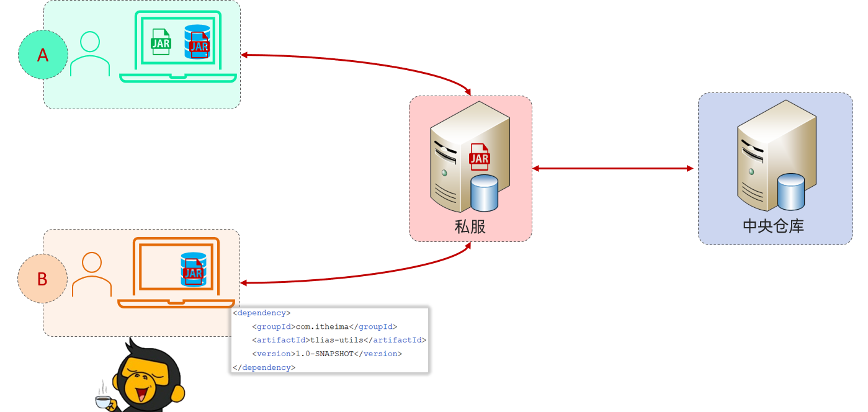Click the database cylinder on 中央仓库 server
Viewport: 868px width, 412px height.
790,191
